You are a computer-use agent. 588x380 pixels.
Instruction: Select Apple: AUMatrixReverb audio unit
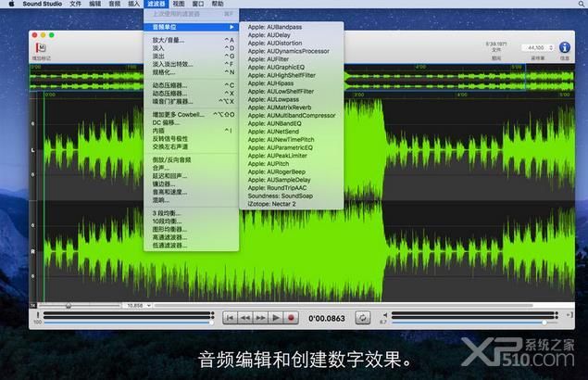click(x=292, y=108)
